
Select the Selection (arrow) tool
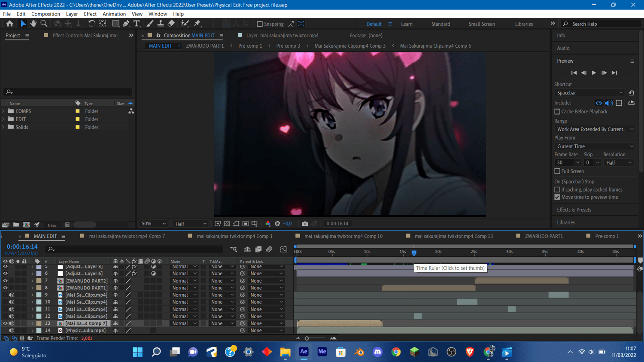coord(23,24)
